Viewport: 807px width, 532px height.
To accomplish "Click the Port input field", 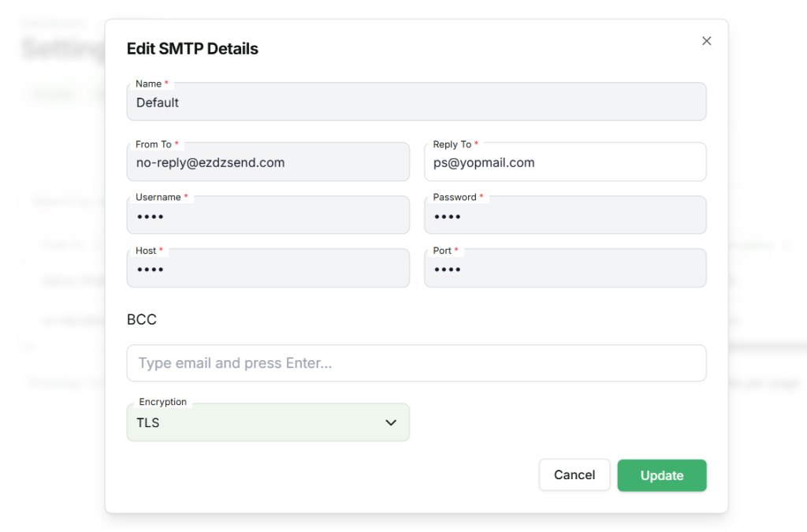I will point(565,270).
